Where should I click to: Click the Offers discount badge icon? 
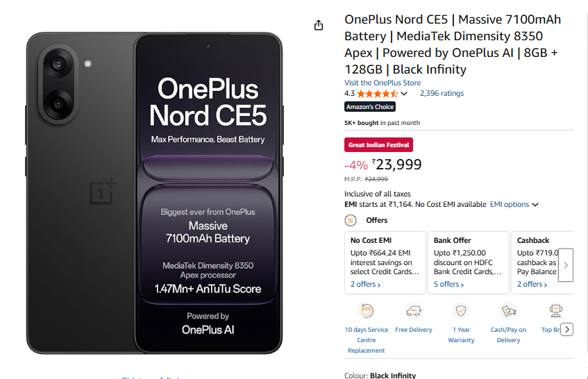coord(351,220)
